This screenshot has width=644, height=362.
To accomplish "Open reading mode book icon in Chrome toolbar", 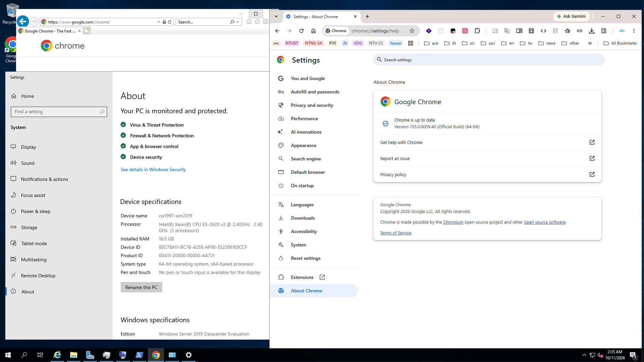I will click(519, 31).
